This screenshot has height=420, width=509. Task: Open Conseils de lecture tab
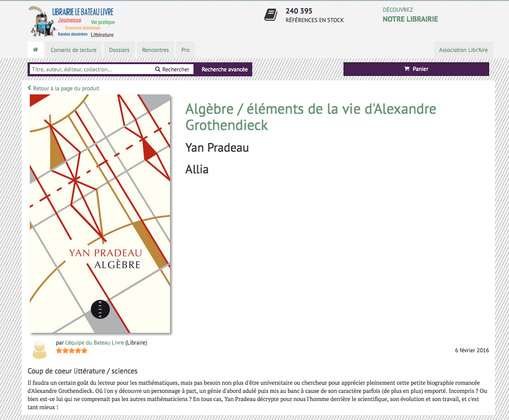coord(73,50)
